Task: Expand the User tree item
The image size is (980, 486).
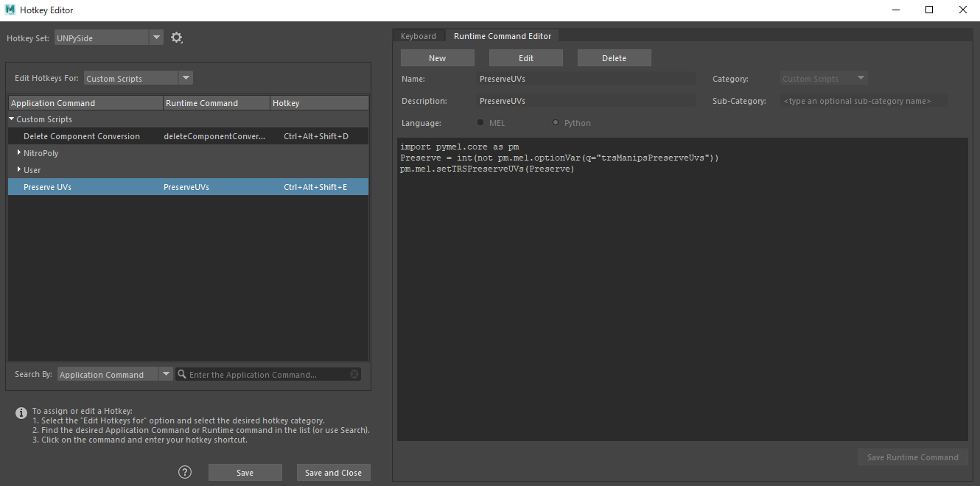Action: 18,170
